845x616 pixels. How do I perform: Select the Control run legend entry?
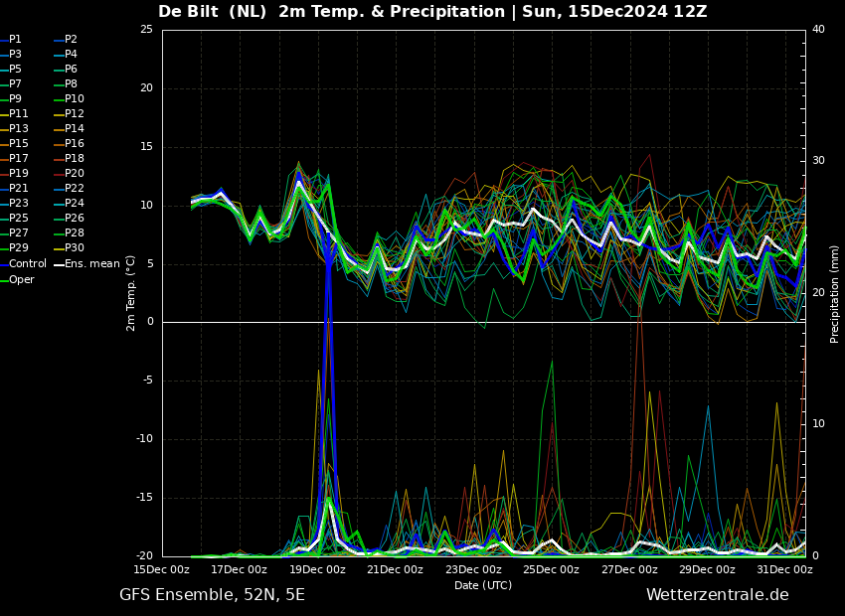[27, 264]
